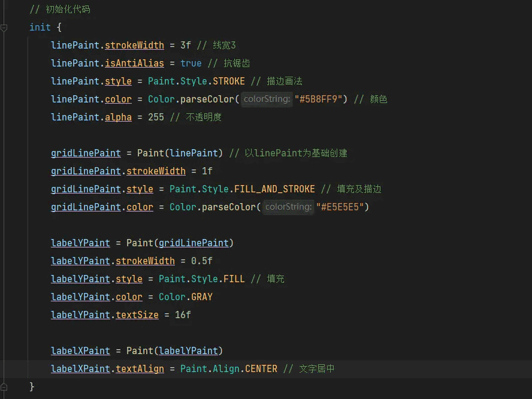Click the init keyword
Image resolution: width=532 pixels, height=399 pixels.
pyautogui.click(x=40, y=27)
